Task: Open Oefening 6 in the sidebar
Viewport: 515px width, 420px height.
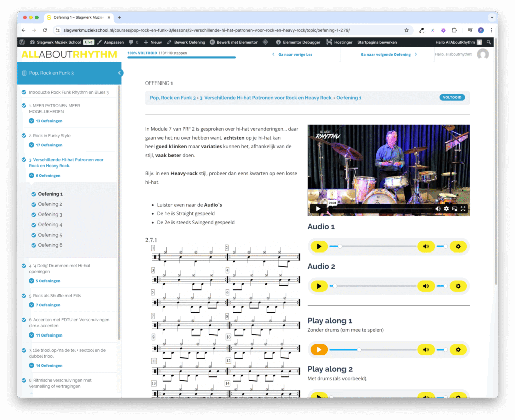Action: (50, 245)
